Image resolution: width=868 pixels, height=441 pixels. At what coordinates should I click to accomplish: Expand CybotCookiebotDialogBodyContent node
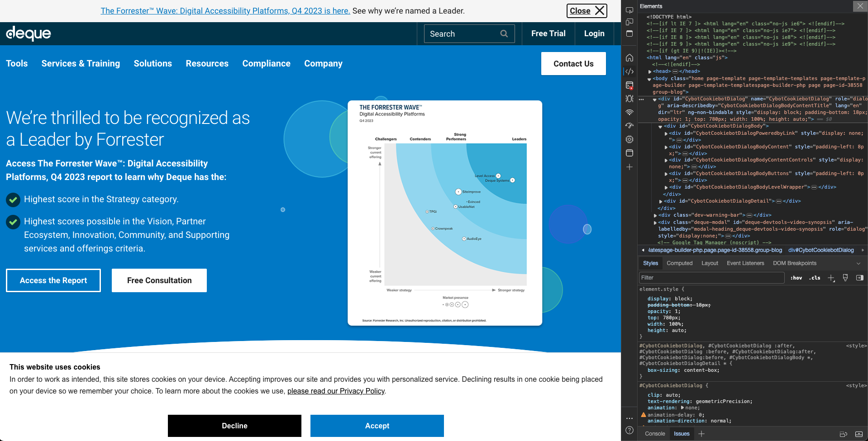coord(666,147)
